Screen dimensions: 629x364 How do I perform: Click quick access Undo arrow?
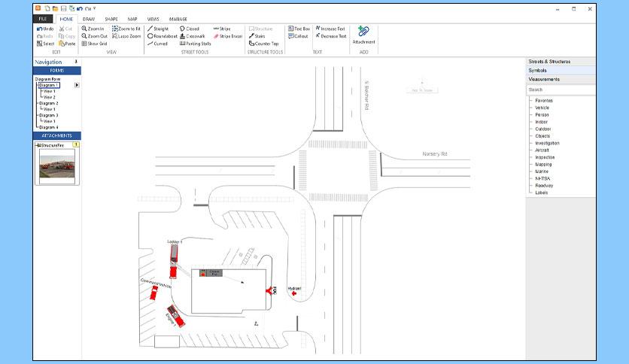tap(80, 8)
